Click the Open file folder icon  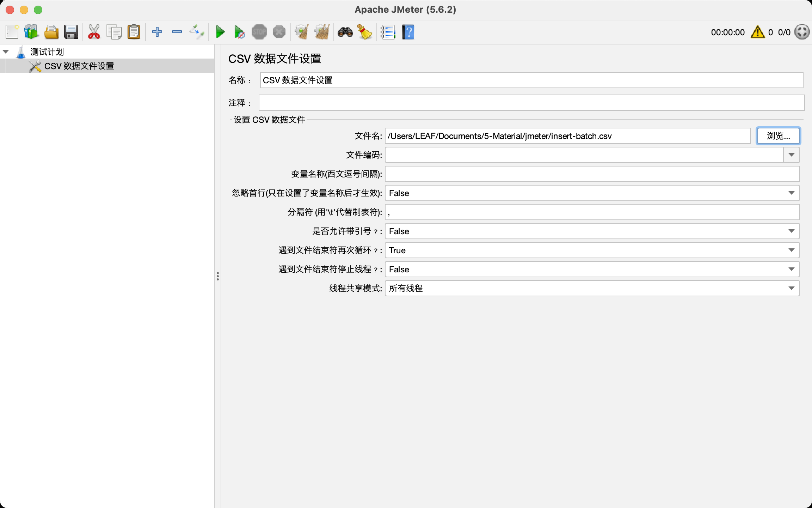[x=51, y=32]
